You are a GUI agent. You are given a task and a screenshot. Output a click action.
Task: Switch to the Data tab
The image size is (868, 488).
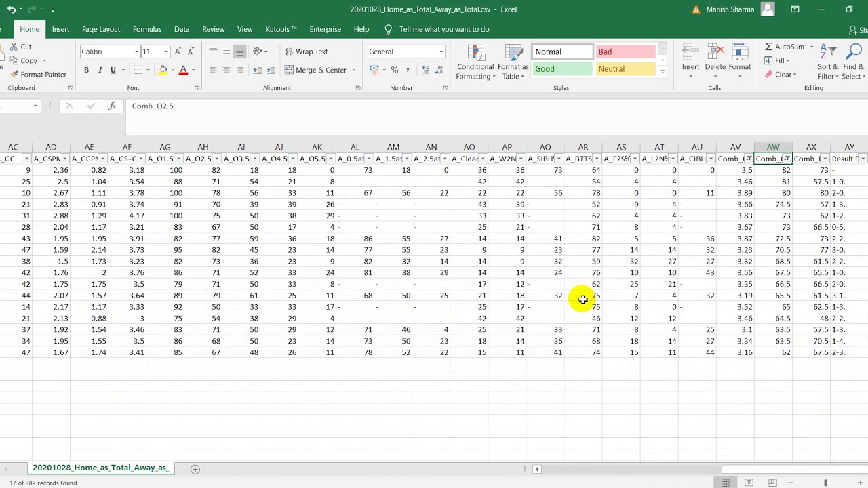(182, 29)
